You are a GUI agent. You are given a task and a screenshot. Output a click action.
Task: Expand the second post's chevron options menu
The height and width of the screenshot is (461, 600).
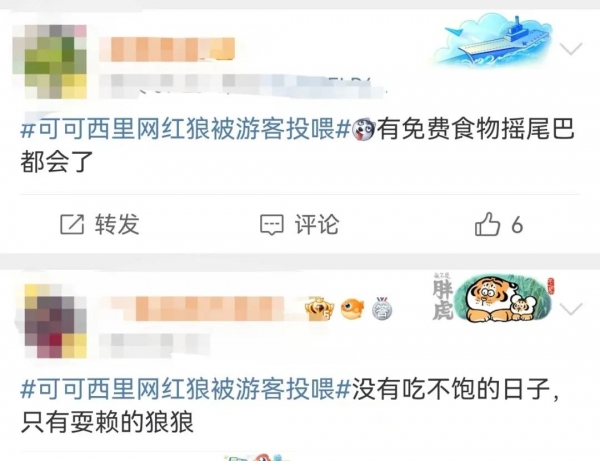pyautogui.click(x=571, y=308)
